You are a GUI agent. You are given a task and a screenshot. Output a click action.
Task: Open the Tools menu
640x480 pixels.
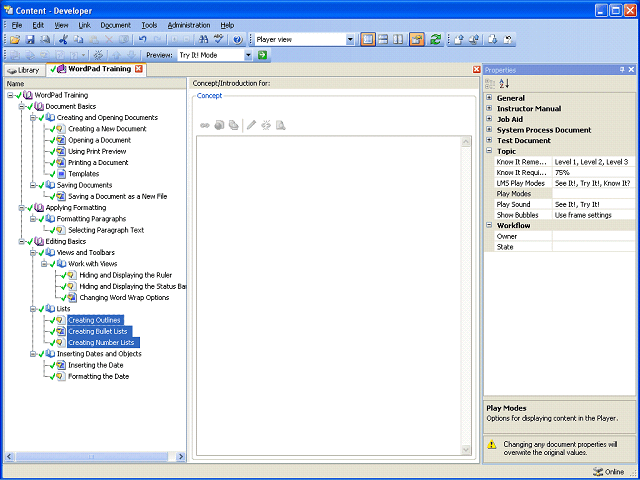tap(149, 25)
